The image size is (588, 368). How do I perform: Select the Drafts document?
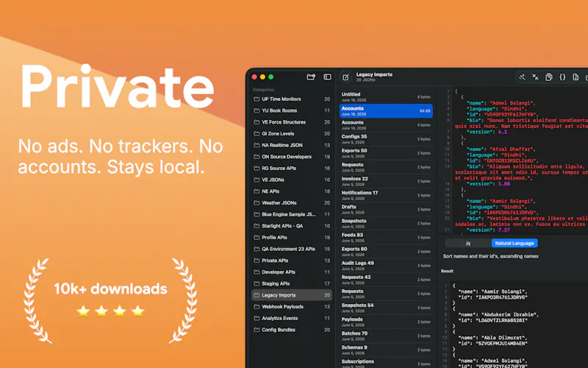[x=386, y=210]
